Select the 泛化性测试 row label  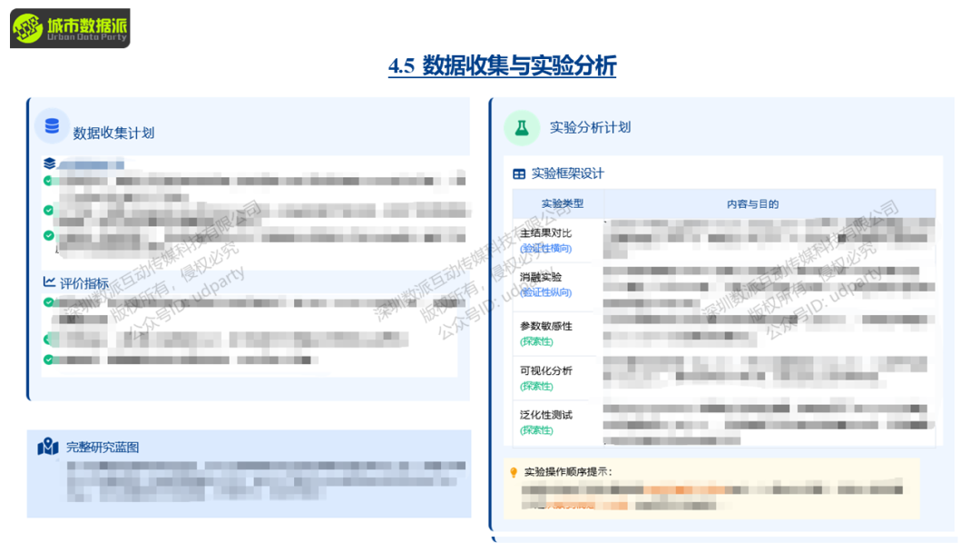pos(545,415)
